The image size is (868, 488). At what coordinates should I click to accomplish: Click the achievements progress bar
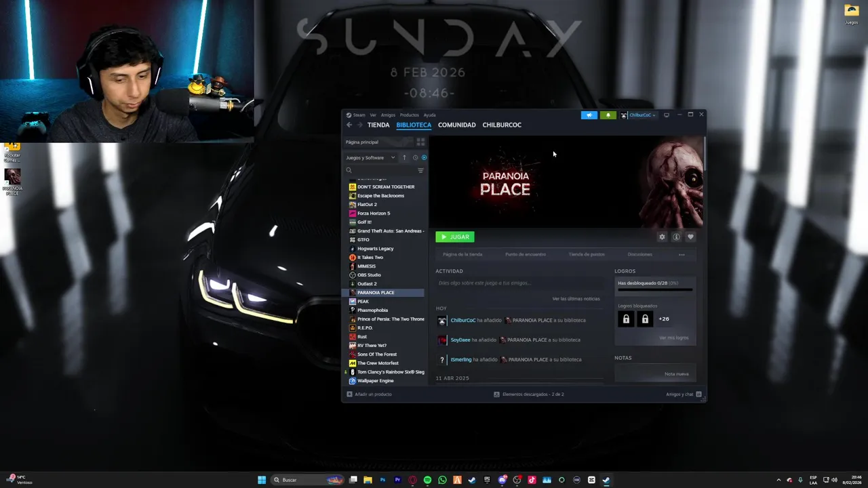[655, 290]
